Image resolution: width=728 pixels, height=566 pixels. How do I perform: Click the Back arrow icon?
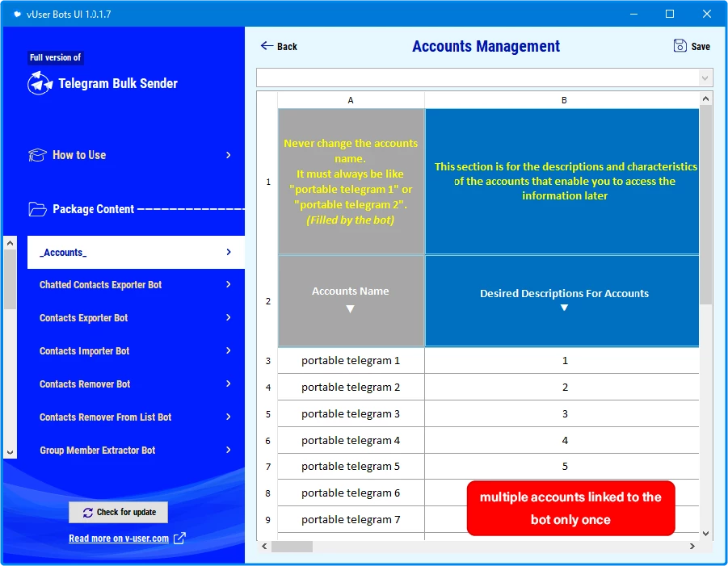click(267, 45)
